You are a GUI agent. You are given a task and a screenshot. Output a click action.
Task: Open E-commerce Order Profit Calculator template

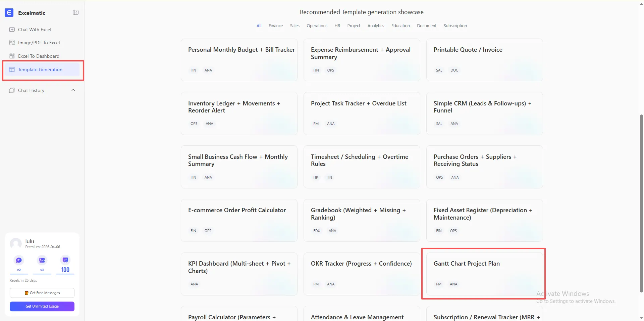pyautogui.click(x=239, y=220)
